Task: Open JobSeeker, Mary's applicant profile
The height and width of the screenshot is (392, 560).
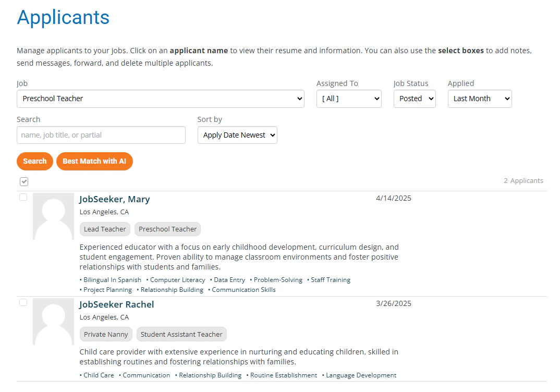Action: pyautogui.click(x=115, y=199)
